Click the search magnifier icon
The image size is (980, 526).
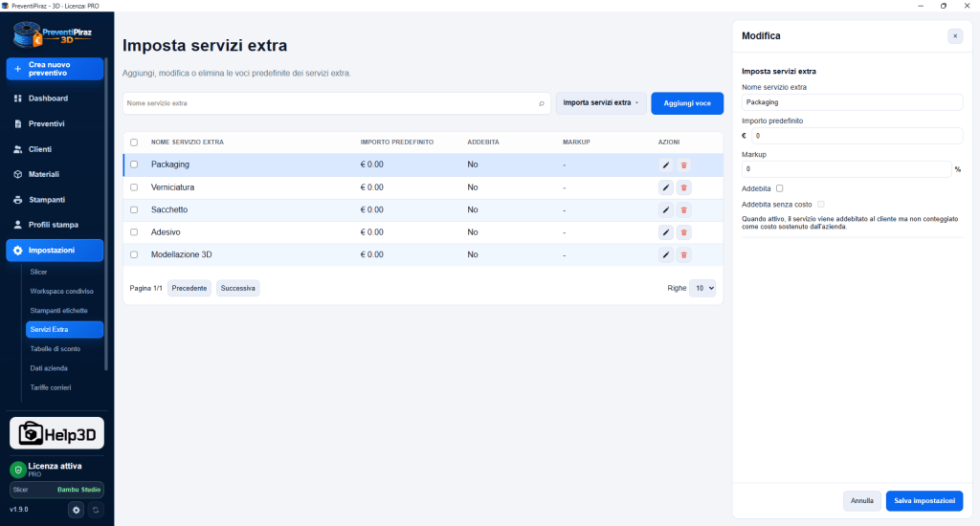[x=542, y=103]
